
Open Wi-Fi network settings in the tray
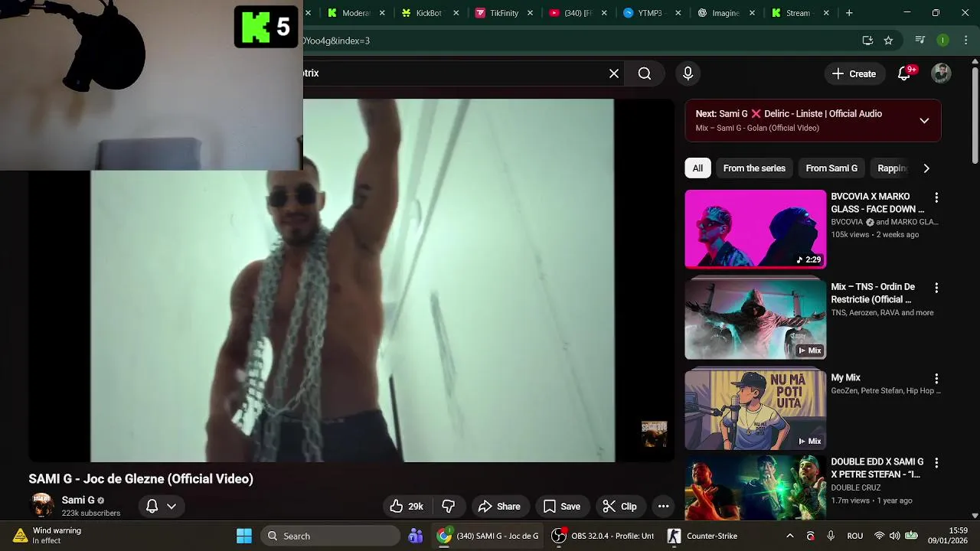pyautogui.click(x=879, y=536)
